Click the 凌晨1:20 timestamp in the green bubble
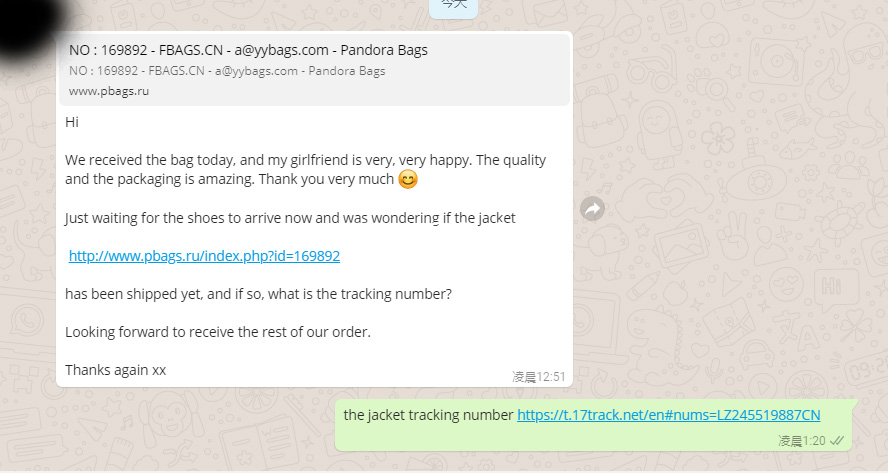The image size is (888, 473). (801, 441)
